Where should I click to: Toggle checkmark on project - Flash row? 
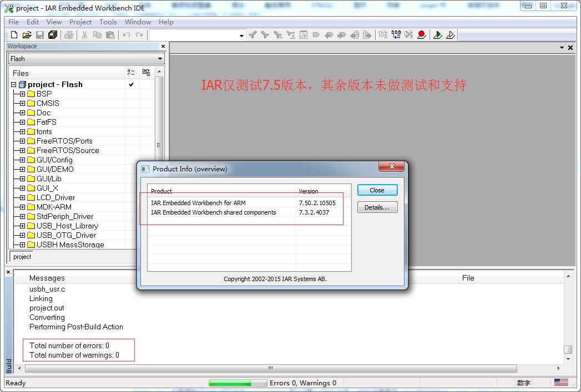click(x=131, y=84)
